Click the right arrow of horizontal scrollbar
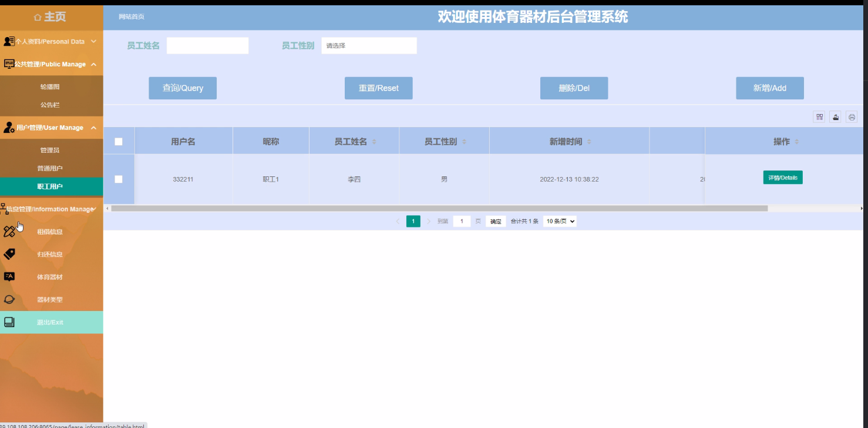This screenshot has width=868, height=428. (x=862, y=208)
